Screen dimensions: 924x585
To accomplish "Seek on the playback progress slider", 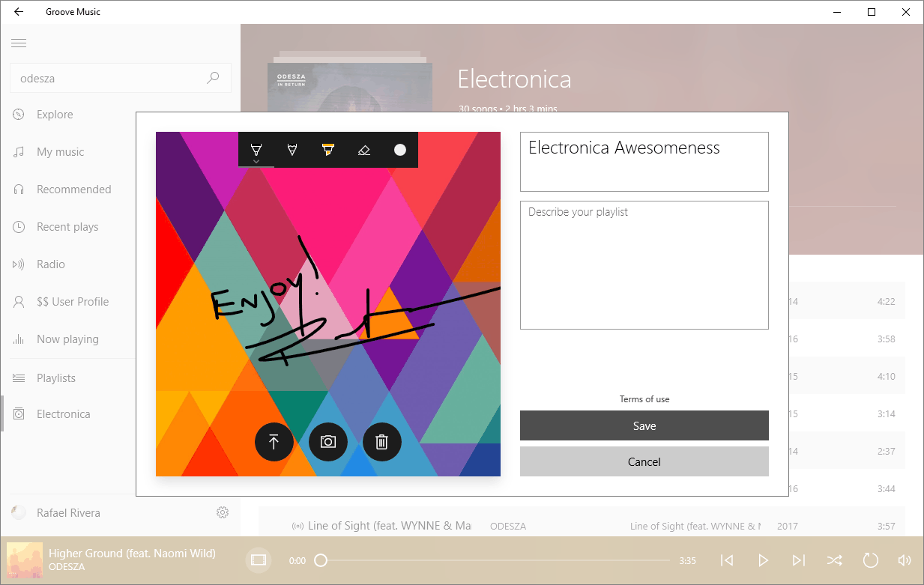I will 492,560.
